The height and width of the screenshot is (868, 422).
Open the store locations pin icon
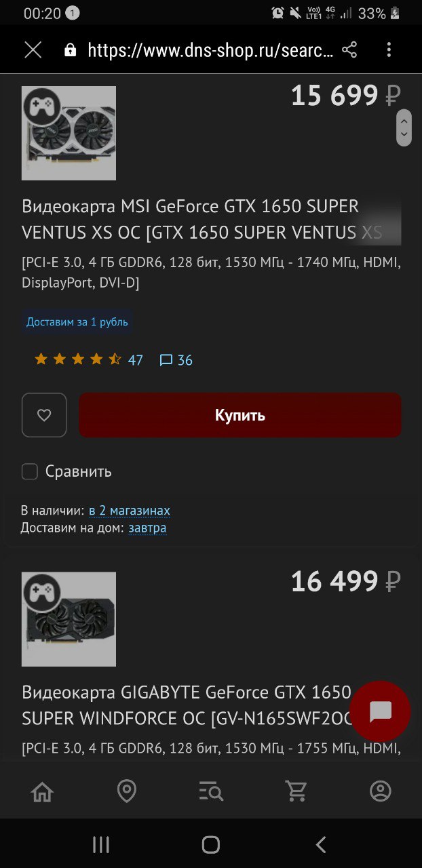click(x=127, y=791)
